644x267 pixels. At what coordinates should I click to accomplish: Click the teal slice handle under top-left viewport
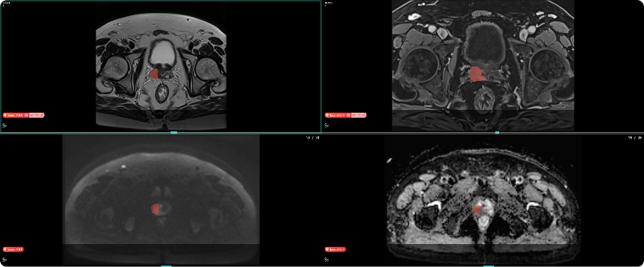coord(174,132)
